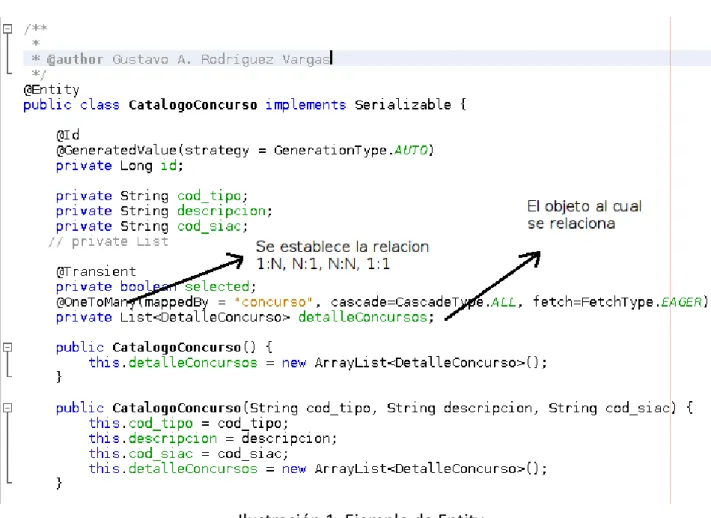Click the @GeneratedValue annotation
711x518 pixels.
coord(116,150)
